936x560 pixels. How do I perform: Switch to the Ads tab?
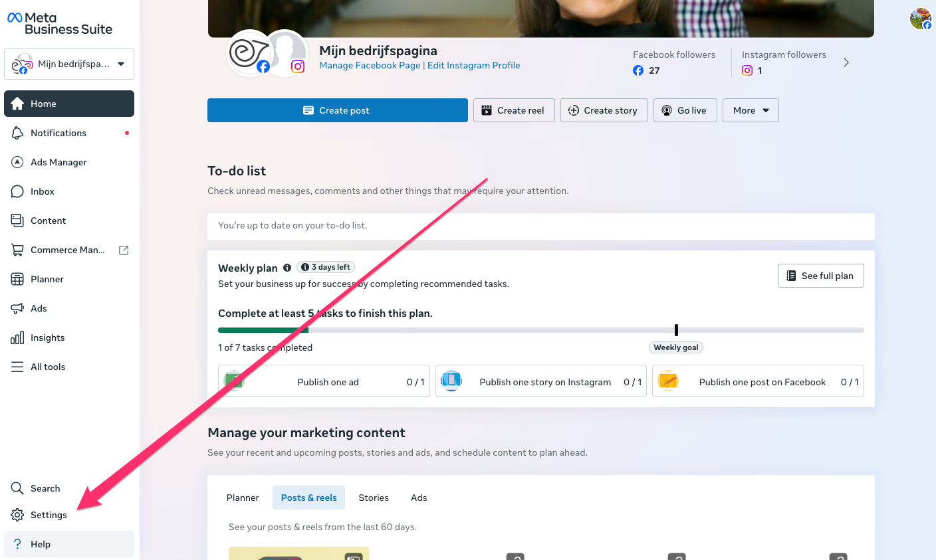(419, 498)
